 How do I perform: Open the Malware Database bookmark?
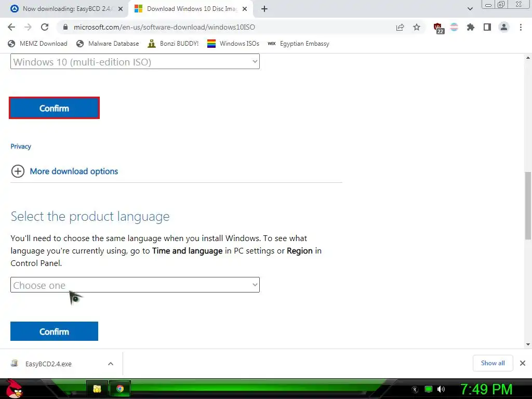(108, 44)
